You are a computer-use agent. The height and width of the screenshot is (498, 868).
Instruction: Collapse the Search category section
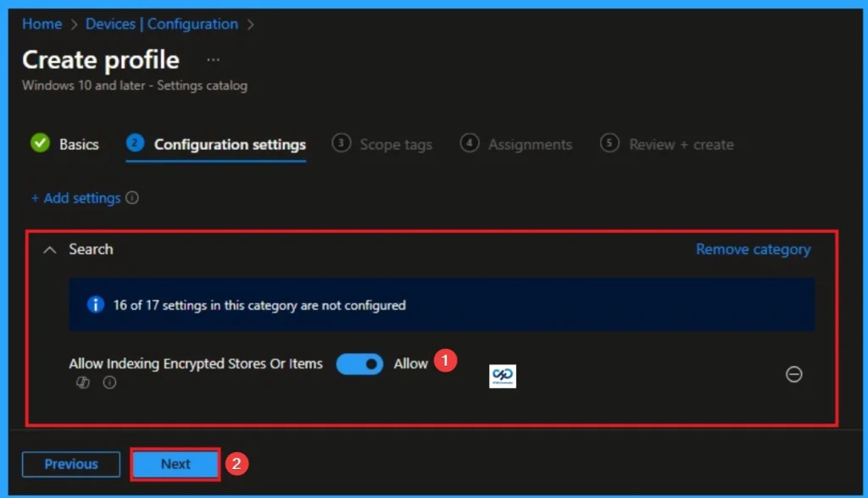click(x=50, y=249)
